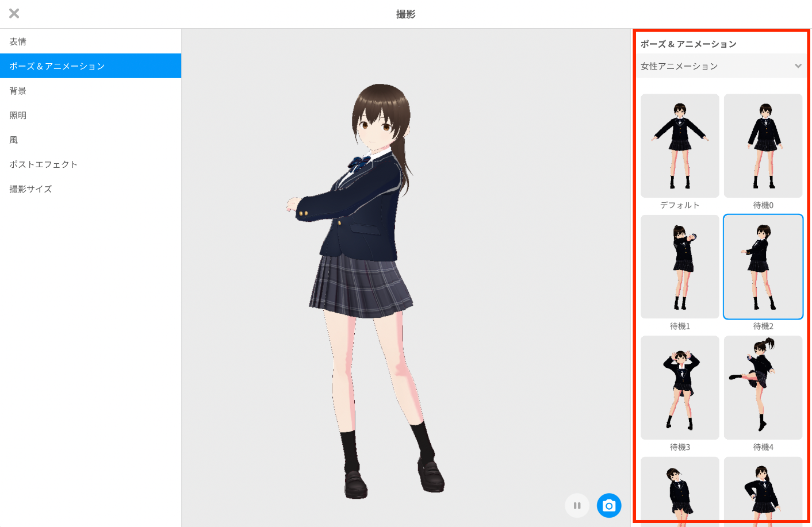Open the 照明 settings

tap(90, 115)
